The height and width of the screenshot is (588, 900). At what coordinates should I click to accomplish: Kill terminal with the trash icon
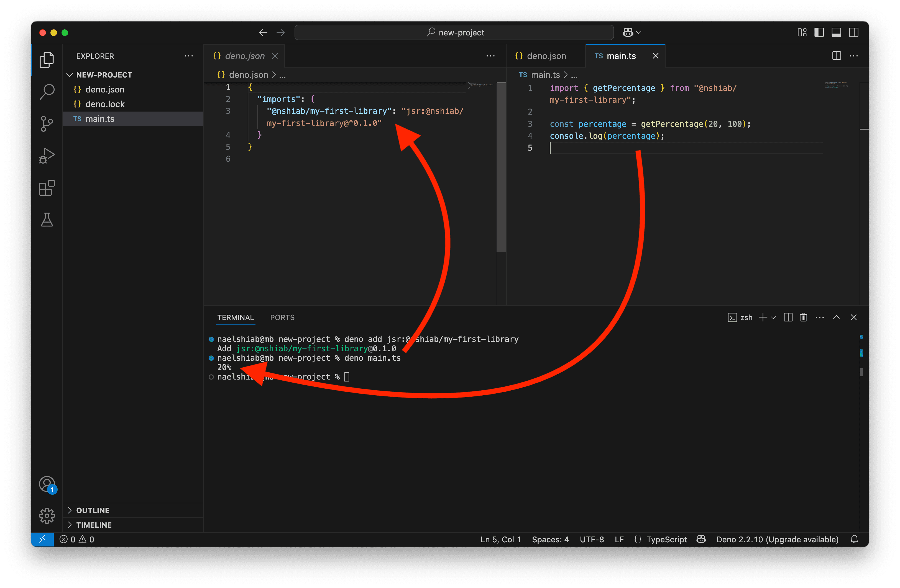804,318
